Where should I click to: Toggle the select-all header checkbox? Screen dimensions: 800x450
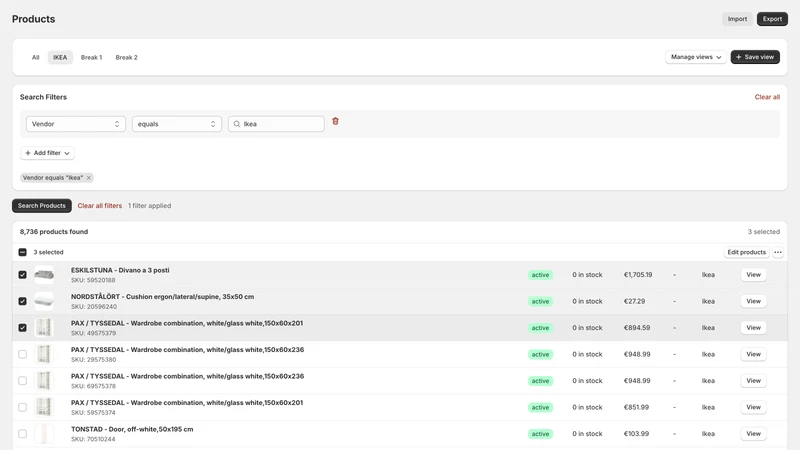click(x=22, y=252)
